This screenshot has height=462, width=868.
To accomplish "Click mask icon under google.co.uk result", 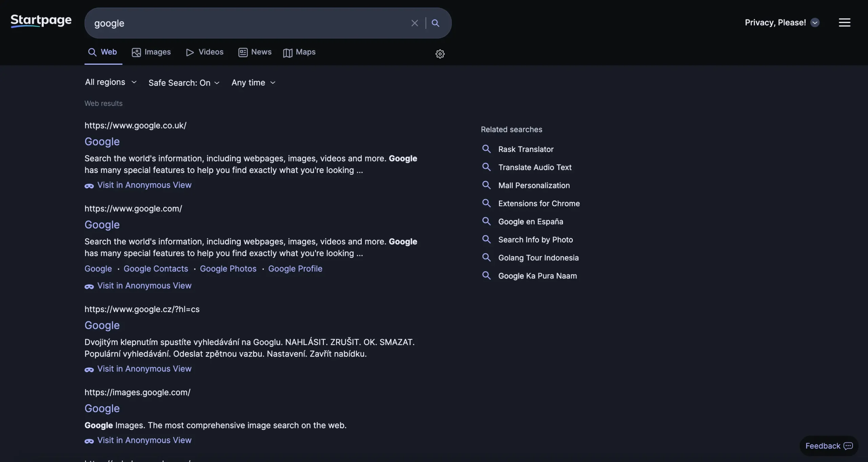I will point(89,186).
